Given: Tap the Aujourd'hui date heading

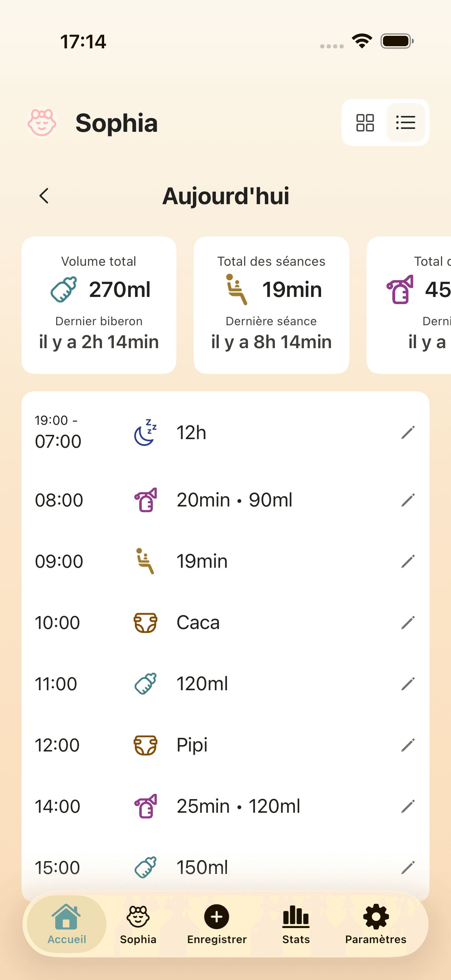Looking at the screenshot, I should (x=225, y=196).
